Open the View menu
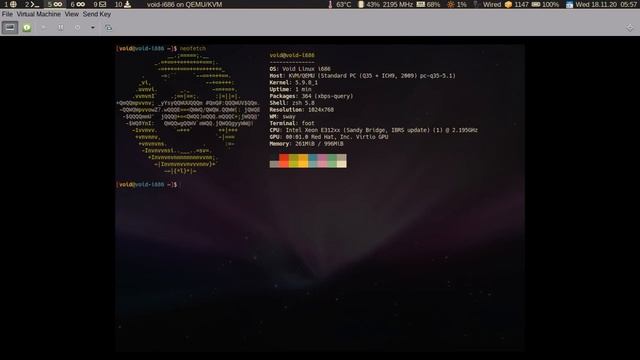Screen dimensions: 640x360 click(x=71, y=14)
